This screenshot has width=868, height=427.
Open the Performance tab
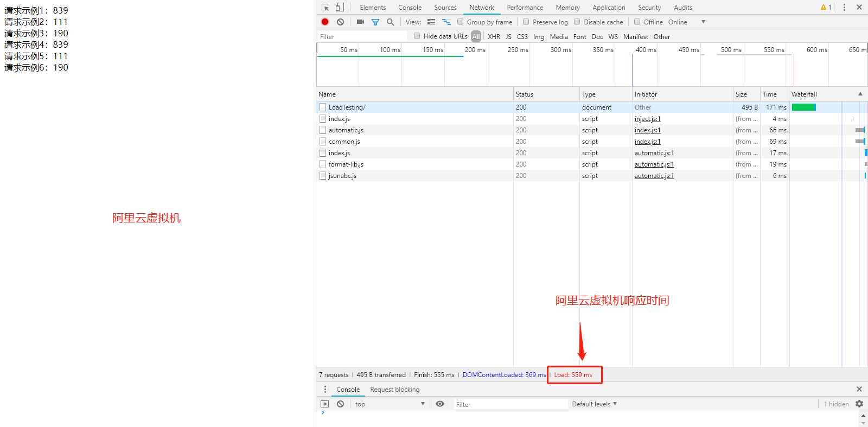click(525, 7)
